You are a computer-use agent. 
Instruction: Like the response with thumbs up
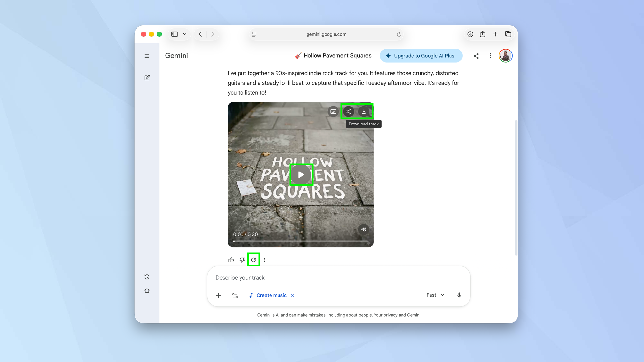tap(231, 260)
